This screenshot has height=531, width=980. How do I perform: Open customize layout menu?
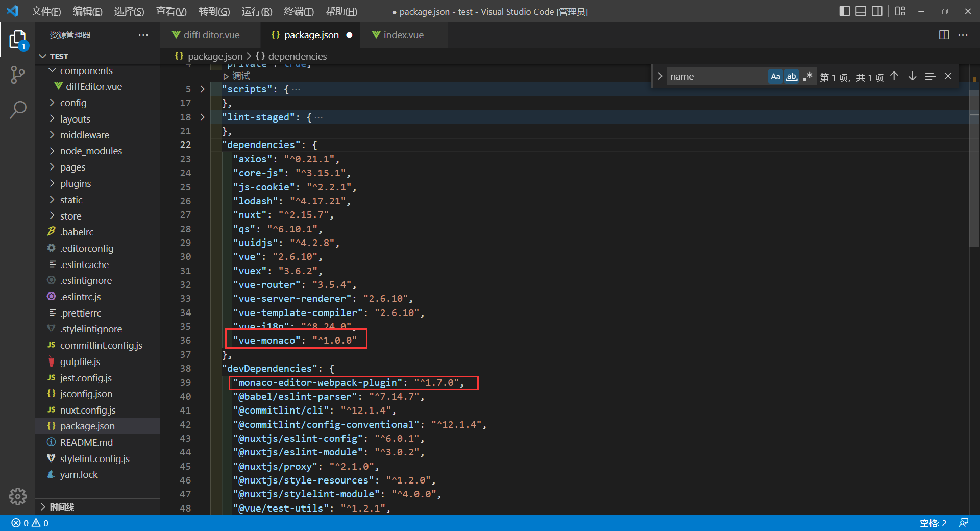click(x=900, y=11)
